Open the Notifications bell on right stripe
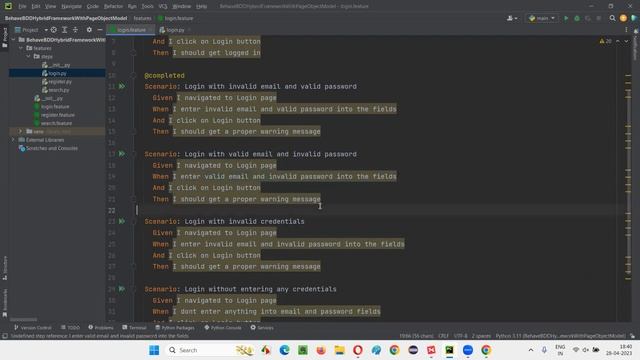 point(636,32)
